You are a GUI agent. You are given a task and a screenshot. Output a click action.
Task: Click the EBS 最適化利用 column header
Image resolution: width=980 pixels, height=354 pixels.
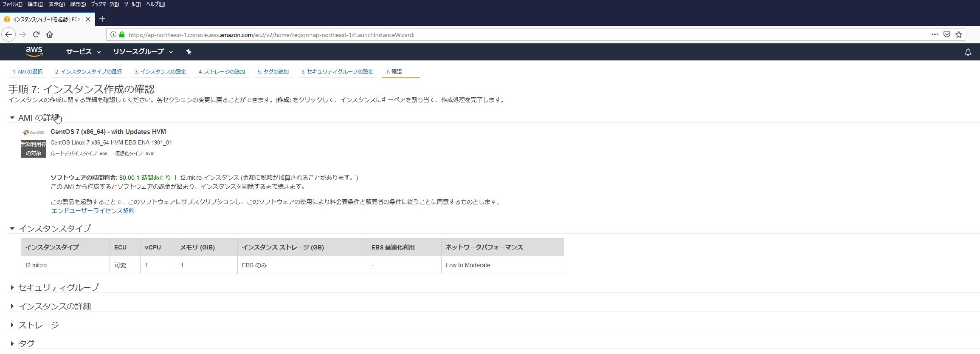(x=404, y=247)
